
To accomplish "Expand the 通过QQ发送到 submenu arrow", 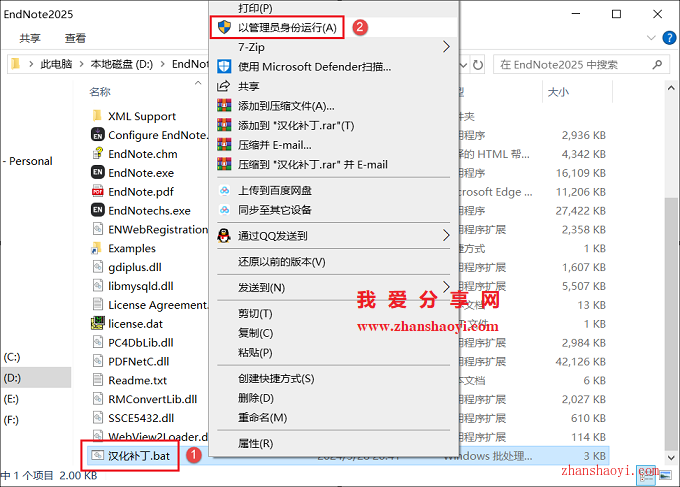I will tap(446, 235).
